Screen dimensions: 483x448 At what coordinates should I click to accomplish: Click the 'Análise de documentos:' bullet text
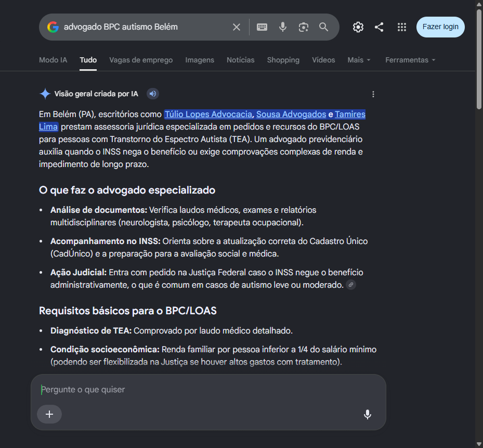(x=99, y=210)
